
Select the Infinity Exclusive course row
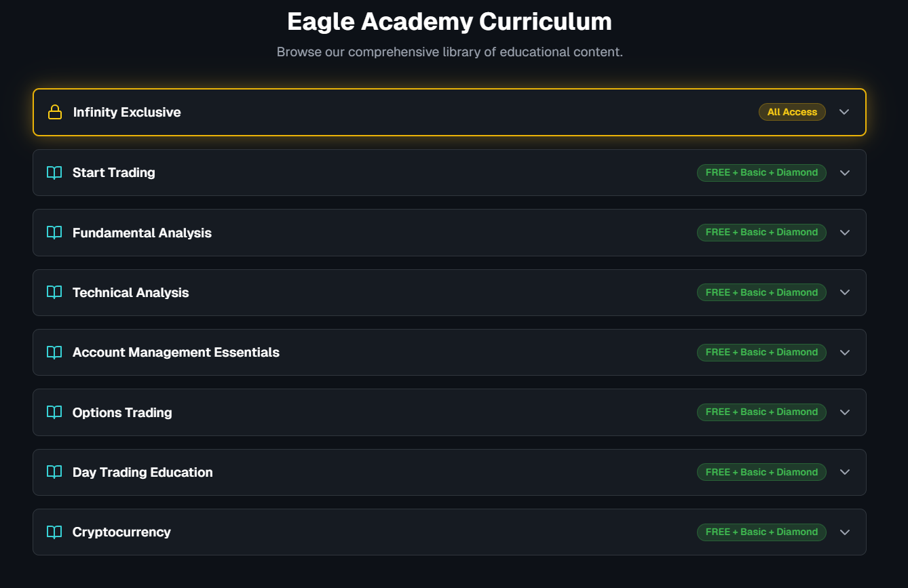point(449,111)
